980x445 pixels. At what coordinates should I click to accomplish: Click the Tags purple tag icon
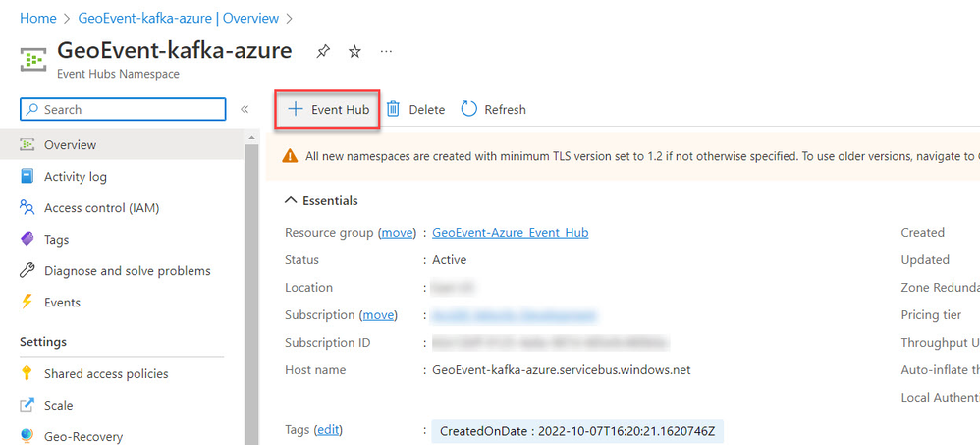[27, 239]
